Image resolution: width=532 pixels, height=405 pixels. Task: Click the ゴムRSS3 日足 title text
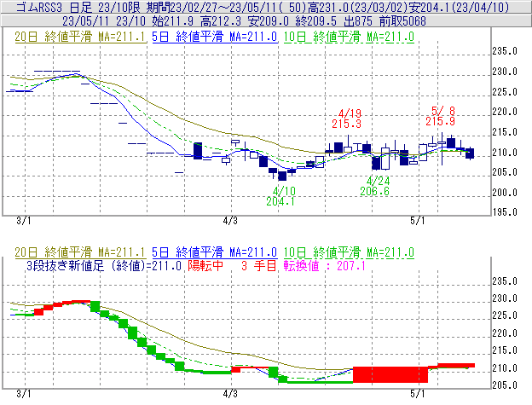coord(54,7)
